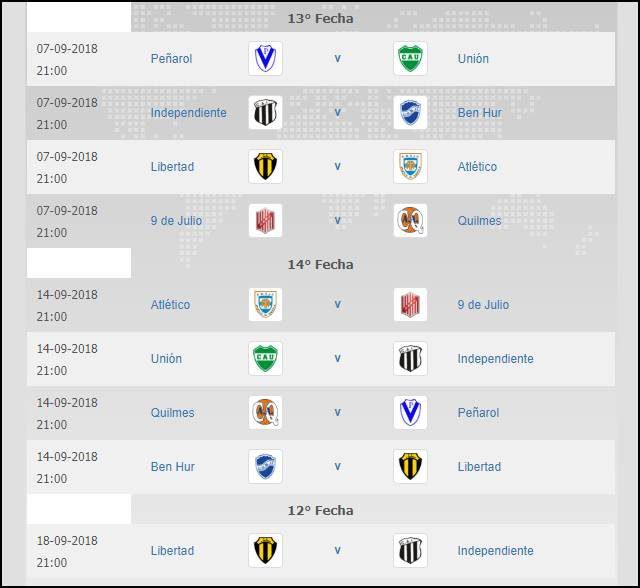The image size is (640, 588).
Task: Click Quilmes crest in 9 de Julio v Quilmes row
Action: click(410, 221)
